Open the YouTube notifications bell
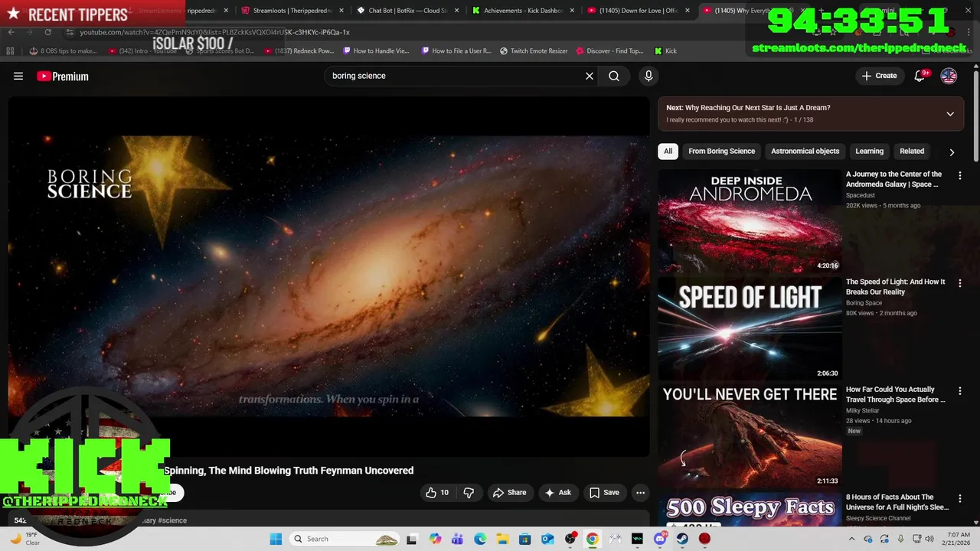This screenshot has height=551, width=980. 920,76
